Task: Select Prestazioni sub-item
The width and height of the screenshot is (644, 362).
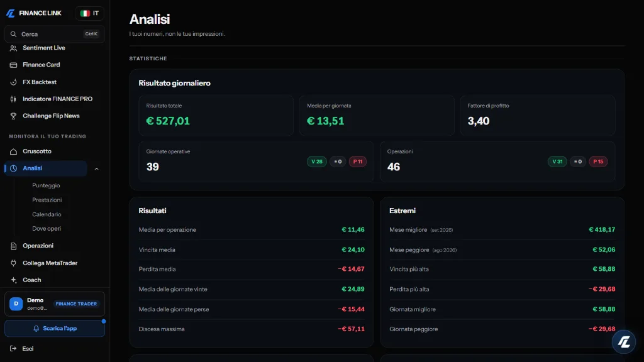Action: pos(47,200)
